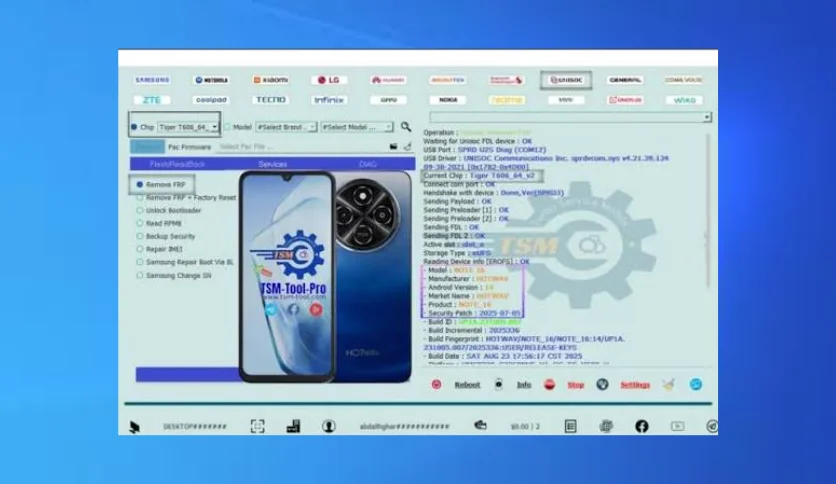The image size is (836, 484).
Task: Click the user account icon in bottom bar
Action: click(329, 426)
